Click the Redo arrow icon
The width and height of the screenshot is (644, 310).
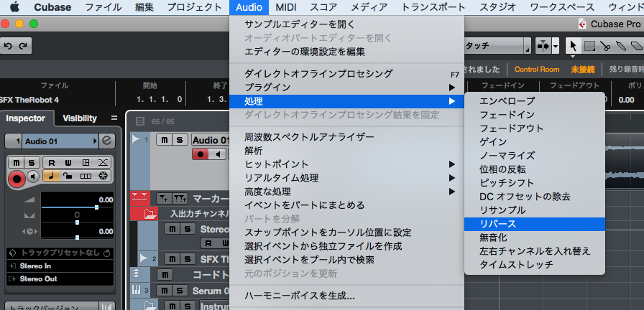click(x=24, y=46)
